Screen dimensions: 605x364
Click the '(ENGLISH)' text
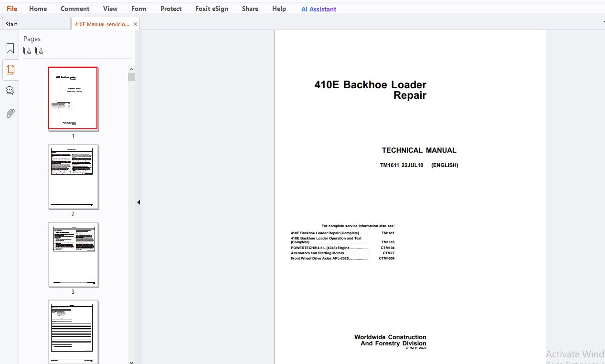point(445,165)
